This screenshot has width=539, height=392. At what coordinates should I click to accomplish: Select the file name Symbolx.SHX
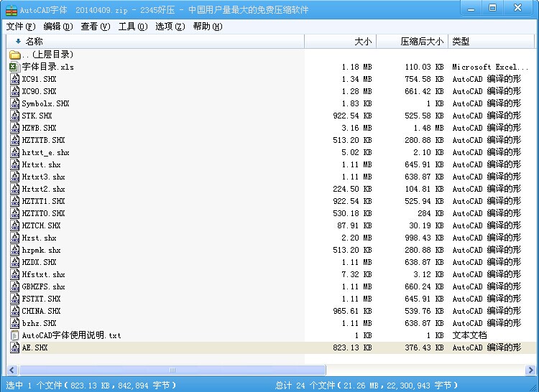(x=45, y=103)
